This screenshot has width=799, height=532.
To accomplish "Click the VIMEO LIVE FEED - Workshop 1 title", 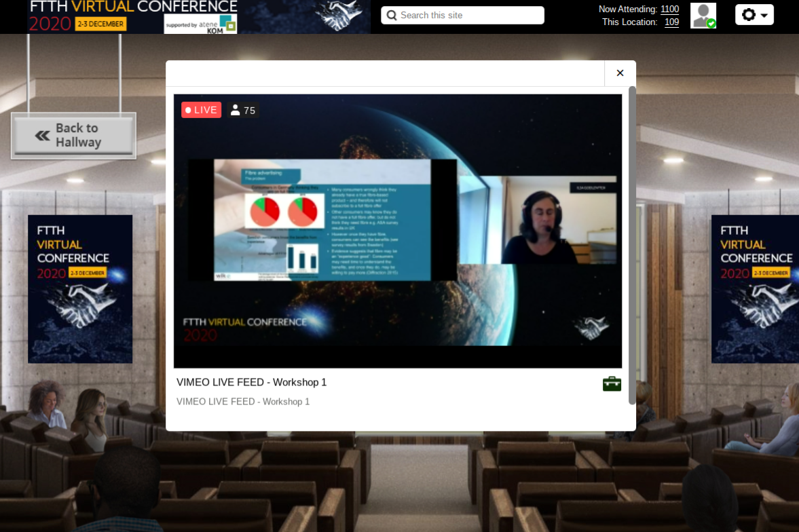I will click(251, 382).
